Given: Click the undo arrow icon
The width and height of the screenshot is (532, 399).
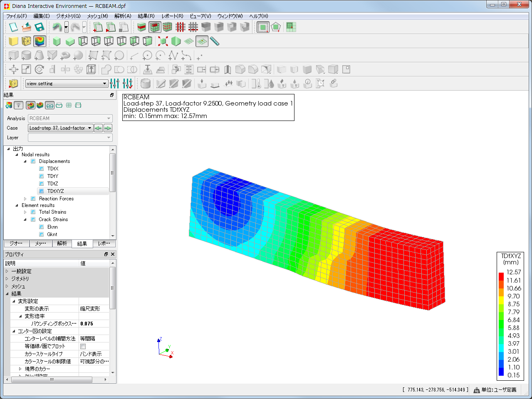Looking at the screenshot, I should [x=57, y=27].
